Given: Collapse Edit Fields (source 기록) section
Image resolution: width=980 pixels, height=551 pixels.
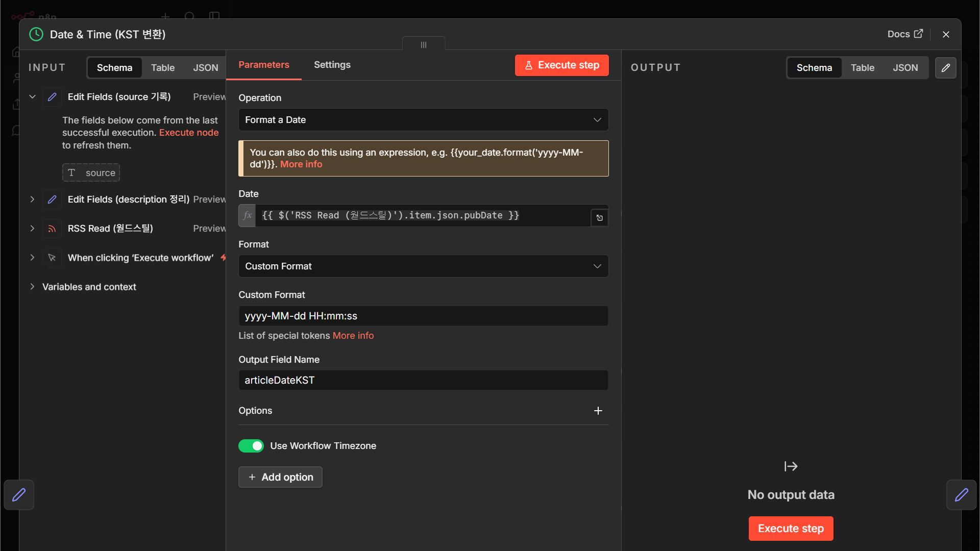Looking at the screenshot, I should click(32, 97).
